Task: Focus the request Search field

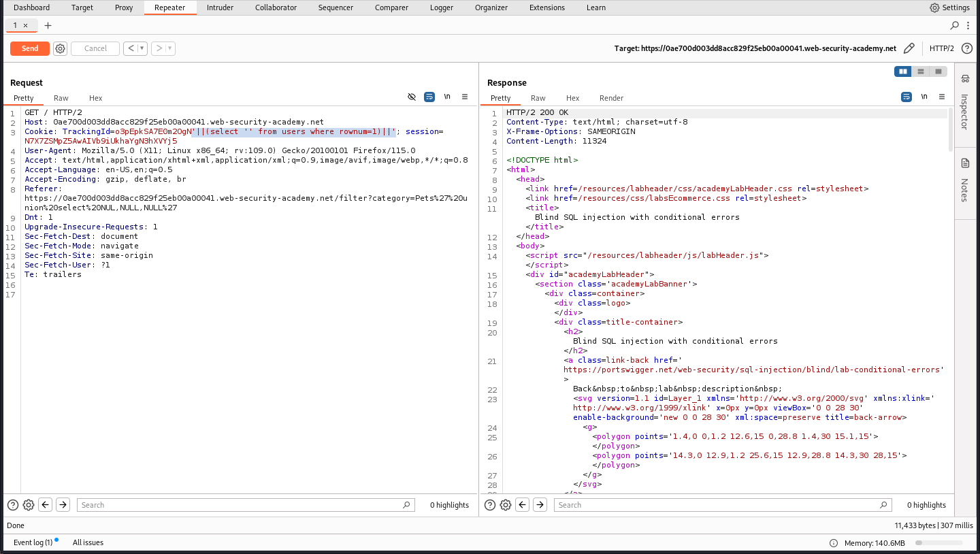Action: [x=245, y=505]
